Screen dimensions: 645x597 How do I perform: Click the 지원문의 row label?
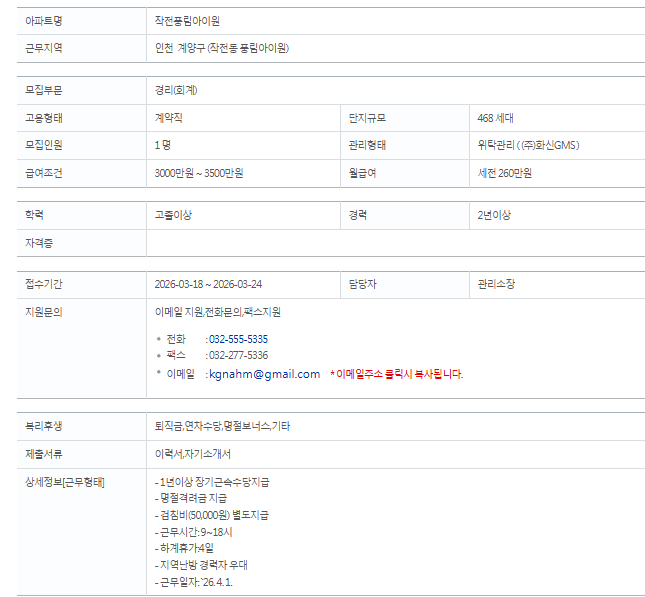coord(44,312)
